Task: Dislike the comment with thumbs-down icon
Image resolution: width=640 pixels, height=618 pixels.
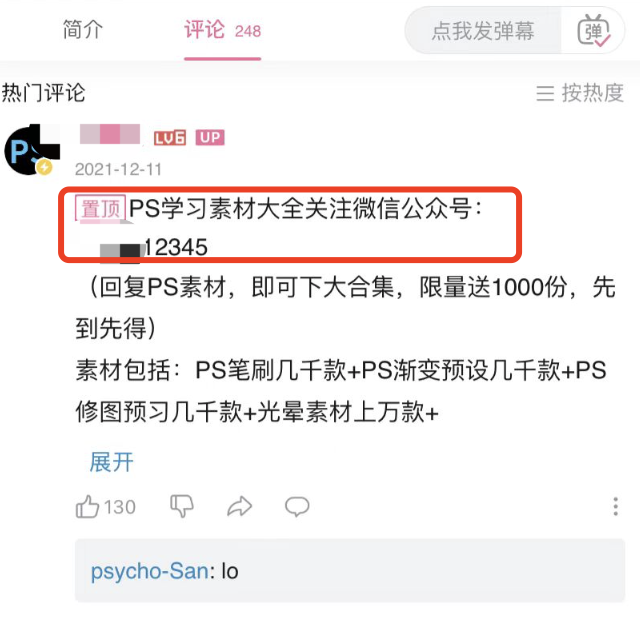Action: (x=182, y=506)
